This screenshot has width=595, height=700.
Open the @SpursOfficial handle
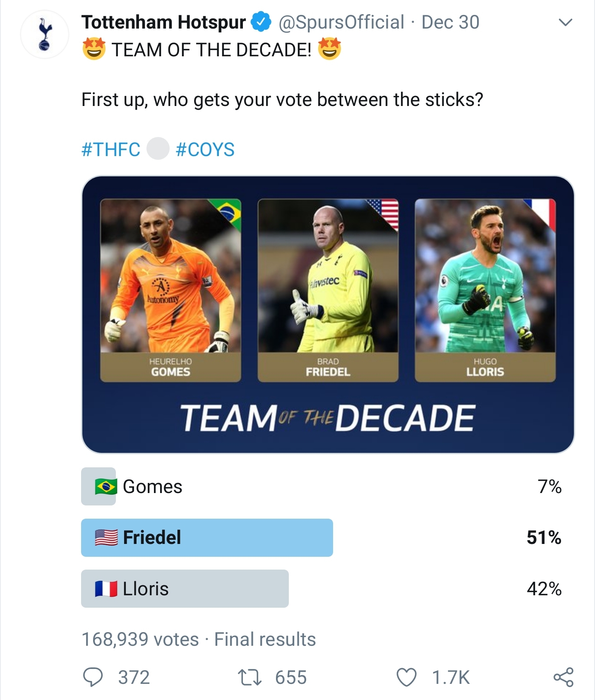tap(341, 22)
